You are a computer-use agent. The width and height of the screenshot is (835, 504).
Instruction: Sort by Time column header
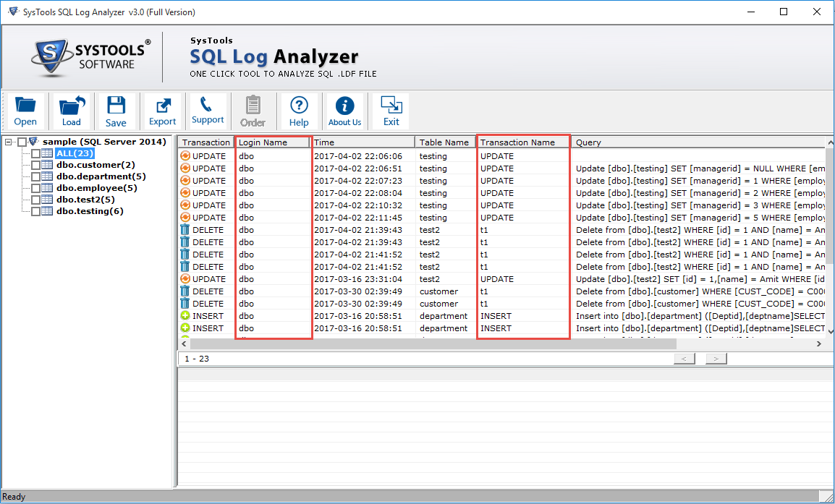(363, 142)
